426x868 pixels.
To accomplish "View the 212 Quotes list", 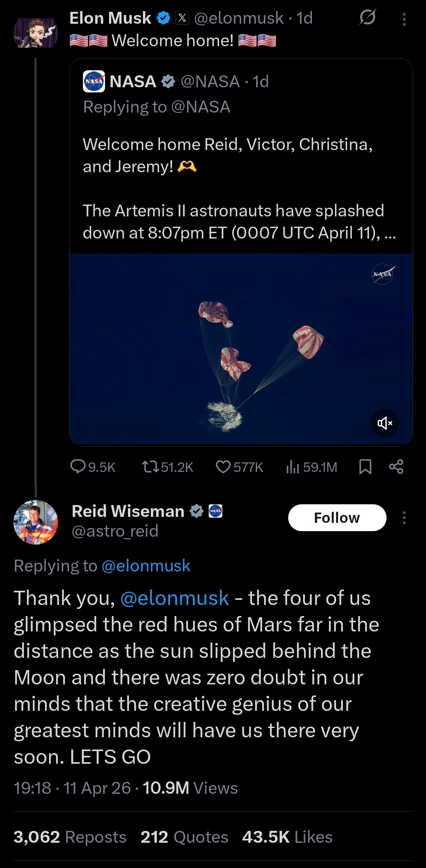I will pyautogui.click(x=184, y=837).
